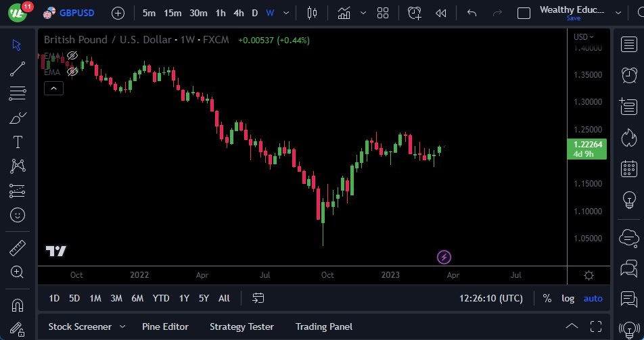Open the alerts clock panel
Image resolution: width=644 pixels, height=340 pixels.
pyautogui.click(x=628, y=74)
